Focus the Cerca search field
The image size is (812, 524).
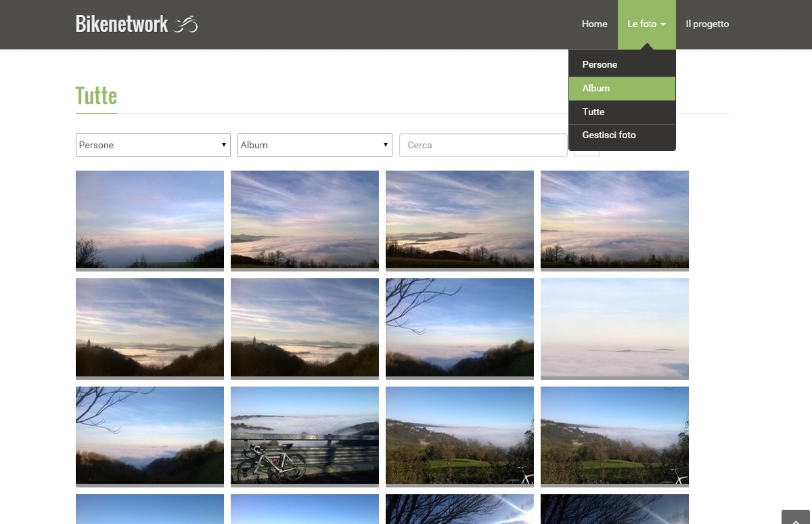[x=483, y=145]
